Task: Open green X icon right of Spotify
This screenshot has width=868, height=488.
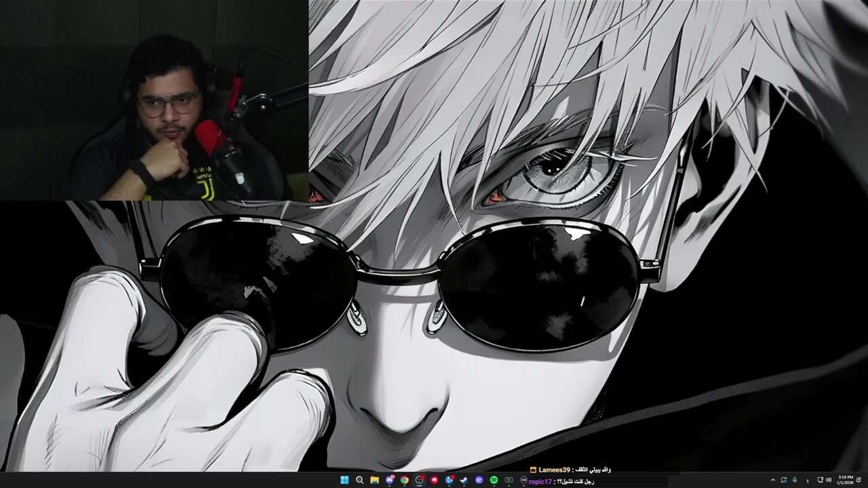Action: [509, 480]
